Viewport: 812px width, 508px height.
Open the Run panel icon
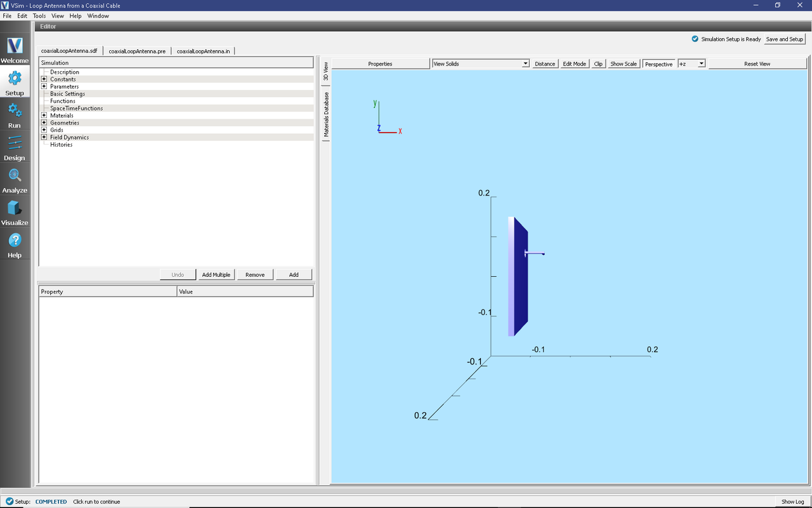click(15, 111)
